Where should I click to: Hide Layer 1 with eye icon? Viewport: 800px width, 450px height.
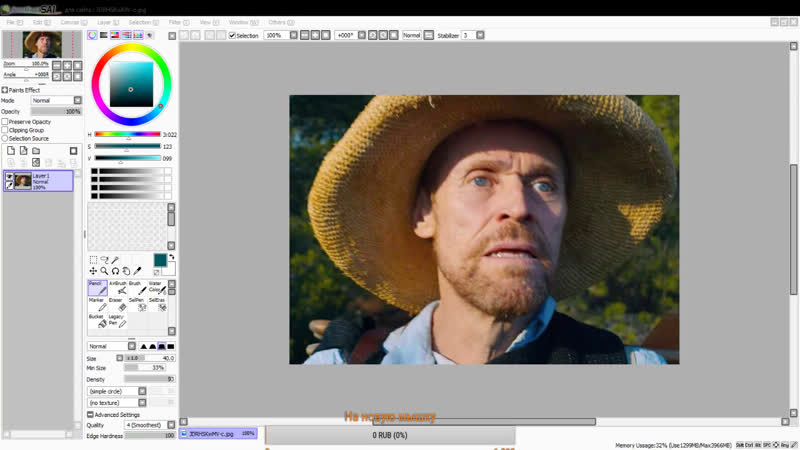[9, 177]
